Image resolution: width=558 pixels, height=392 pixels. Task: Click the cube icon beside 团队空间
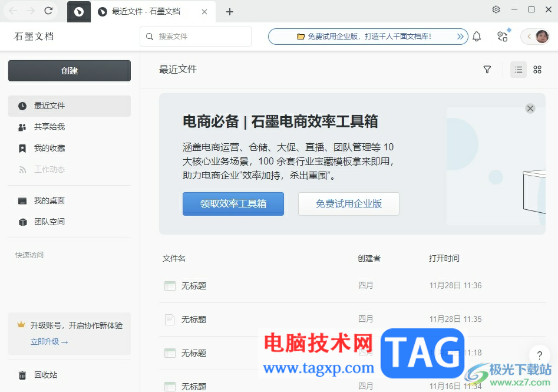pos(23,222)
